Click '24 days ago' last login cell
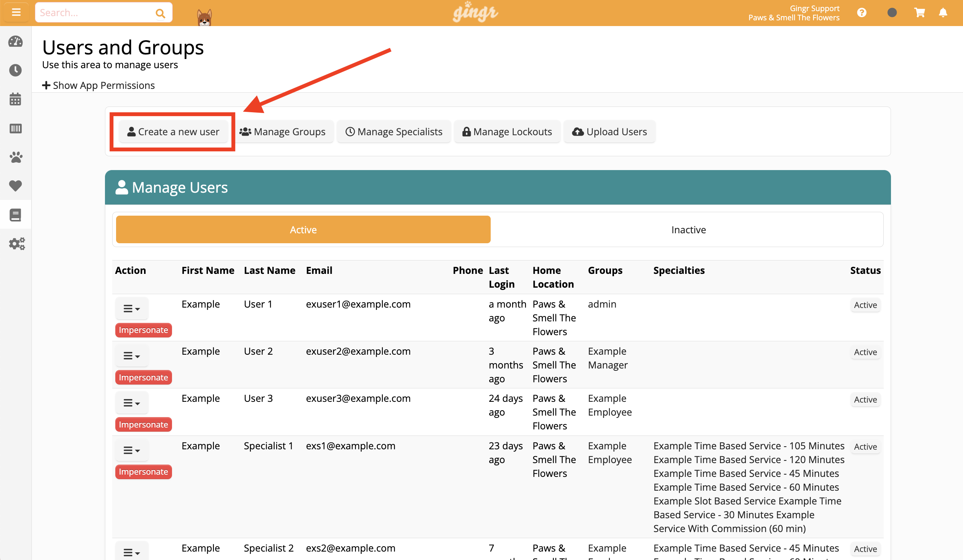This screenshot has height=560, width=963. (506, 406)
